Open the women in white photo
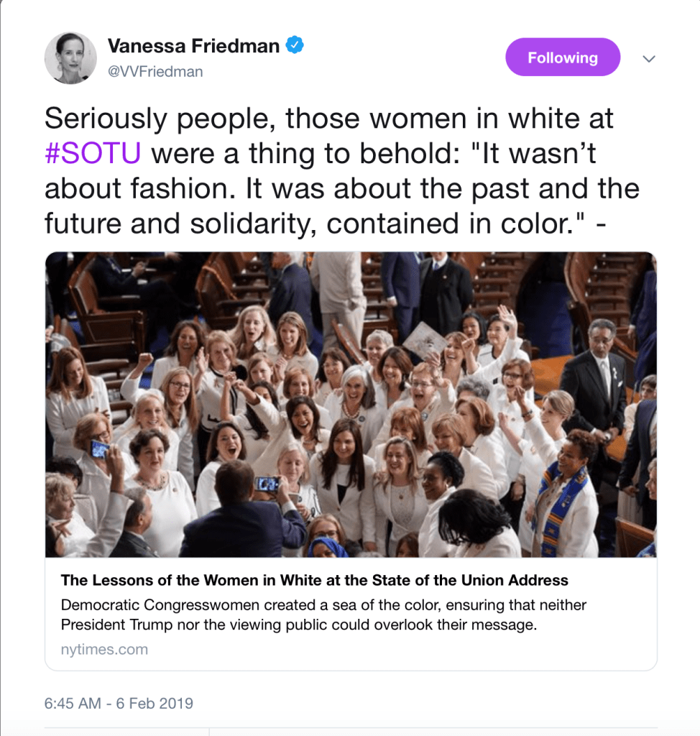The image size is (700, 736). (x=351, y=404)
